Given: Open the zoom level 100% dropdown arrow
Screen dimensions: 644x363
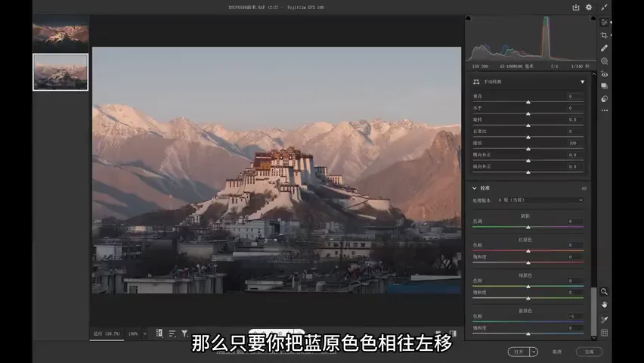Looking at the screenshot, I should [144, 334].
